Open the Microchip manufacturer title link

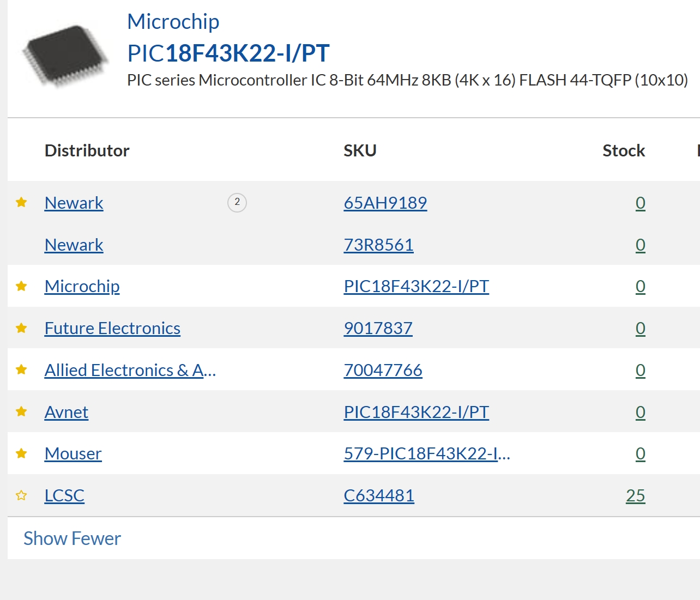173,22
